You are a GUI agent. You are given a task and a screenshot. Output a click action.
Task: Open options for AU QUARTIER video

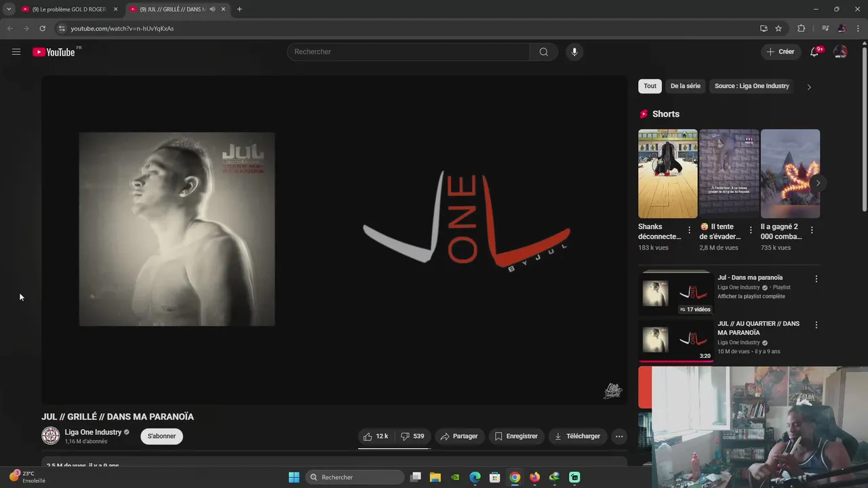[816, 325]
